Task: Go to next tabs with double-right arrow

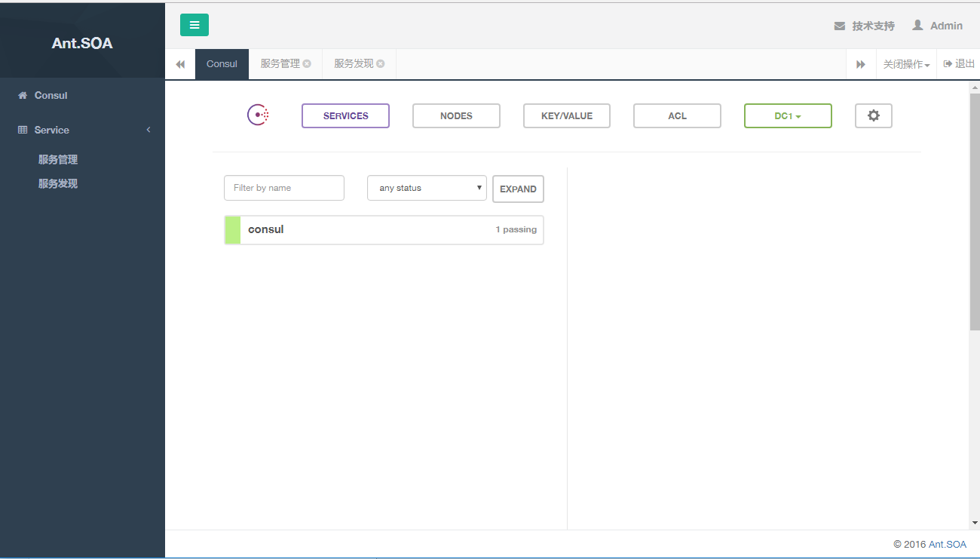Action: pyautogui.click(x=861, y=64)
